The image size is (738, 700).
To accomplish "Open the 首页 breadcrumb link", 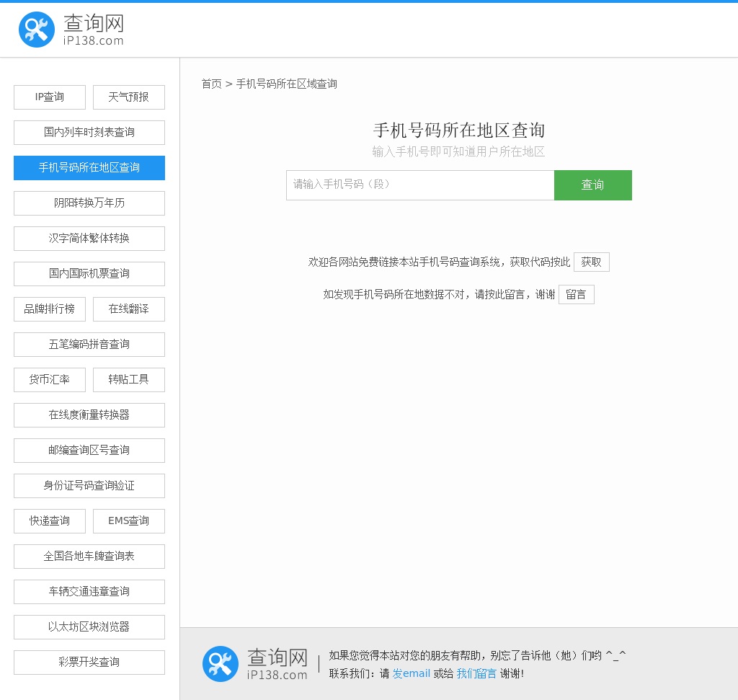I will click(x=211, y=84).
